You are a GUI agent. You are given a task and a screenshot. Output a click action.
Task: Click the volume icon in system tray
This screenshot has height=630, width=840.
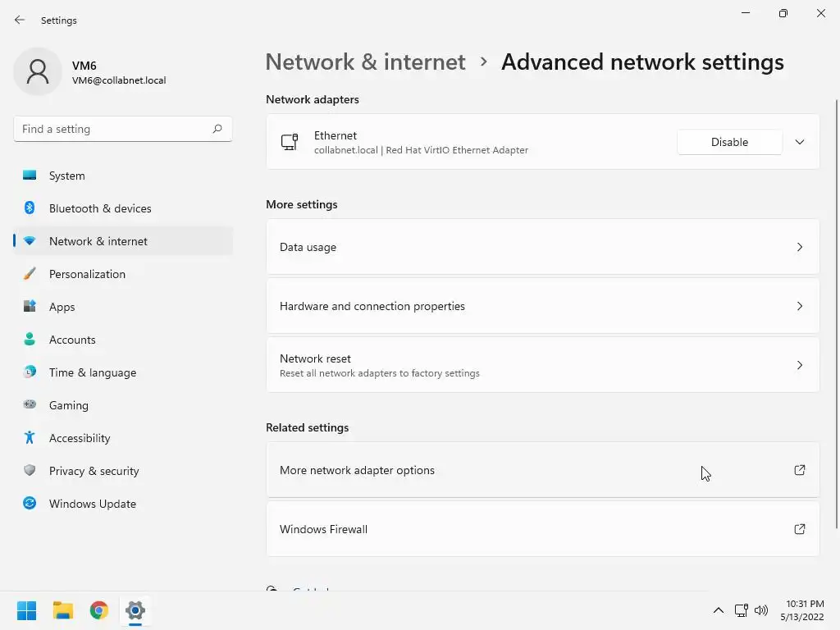point(761,610)
